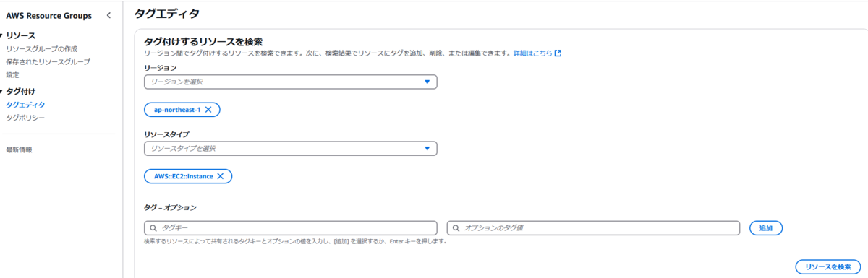The image size is (868, 278).
Task: Focus the タグキー input field
Action: [x=291, y=228]
